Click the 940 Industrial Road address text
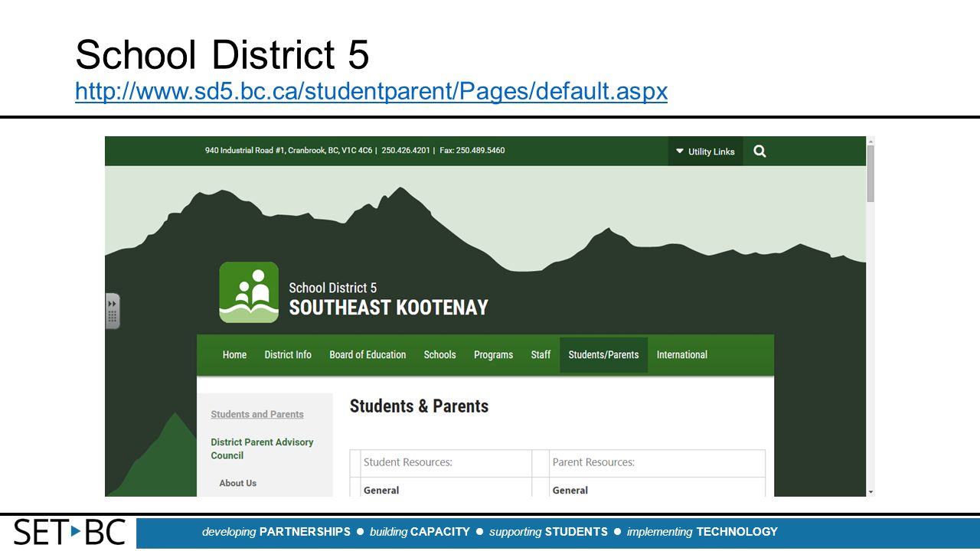Viewport: 980px width, 551px height. 288,151
